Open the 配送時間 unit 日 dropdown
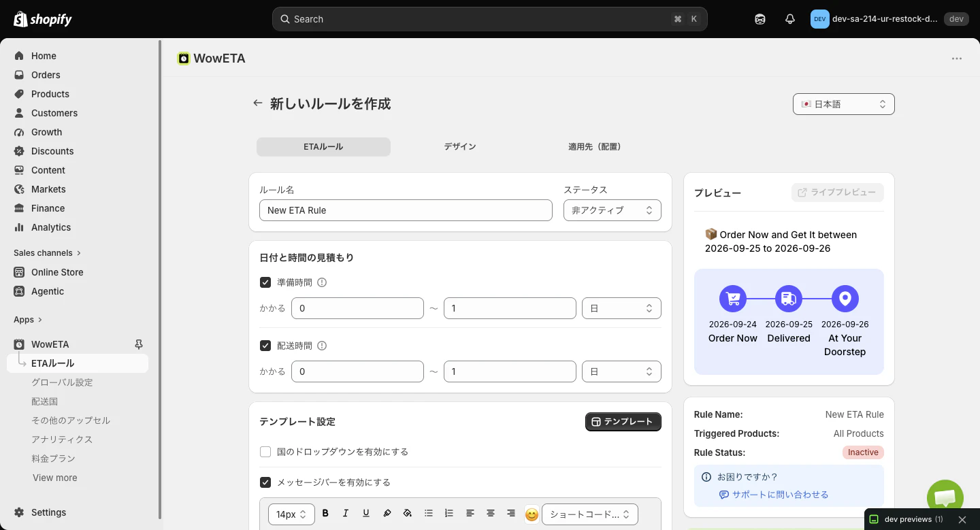This screenshot has height=530, width=980. coord(621,371)
